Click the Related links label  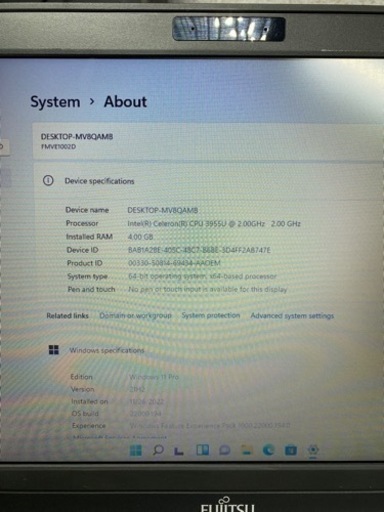click(67, 316)
